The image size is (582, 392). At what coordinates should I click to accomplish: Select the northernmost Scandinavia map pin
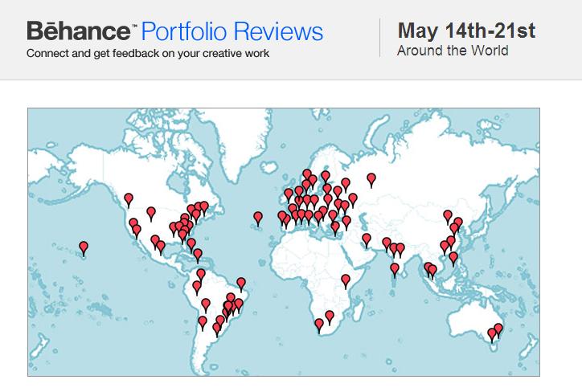pyautogui.click(x=307, y=175)
